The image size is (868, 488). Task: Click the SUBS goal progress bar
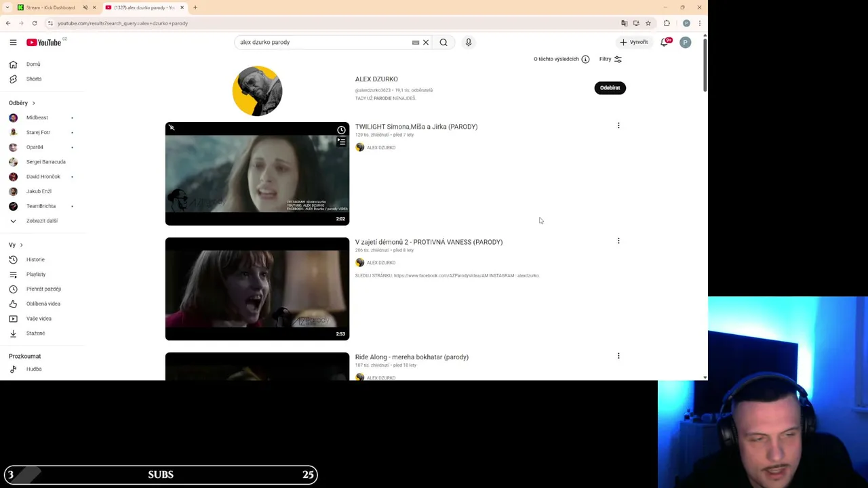point(161,474)
